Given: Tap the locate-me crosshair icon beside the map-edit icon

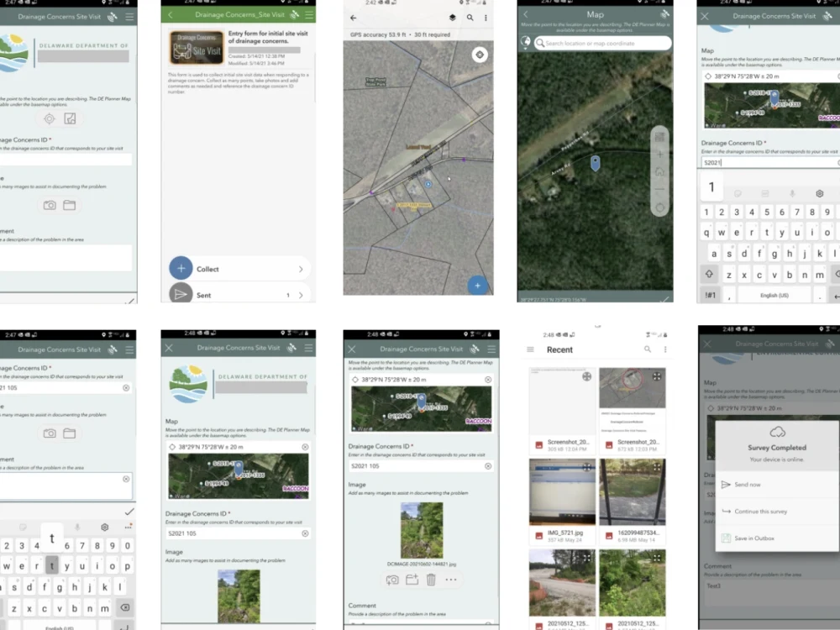Looking at the screenshot, I should [x=50, y=119].
